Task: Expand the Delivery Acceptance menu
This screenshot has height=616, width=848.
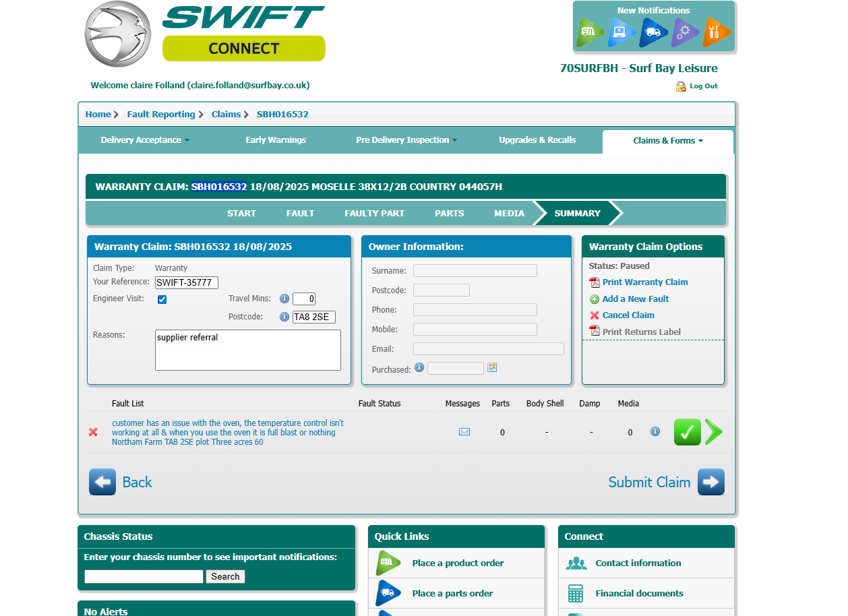Action: (x=145, y=140)
